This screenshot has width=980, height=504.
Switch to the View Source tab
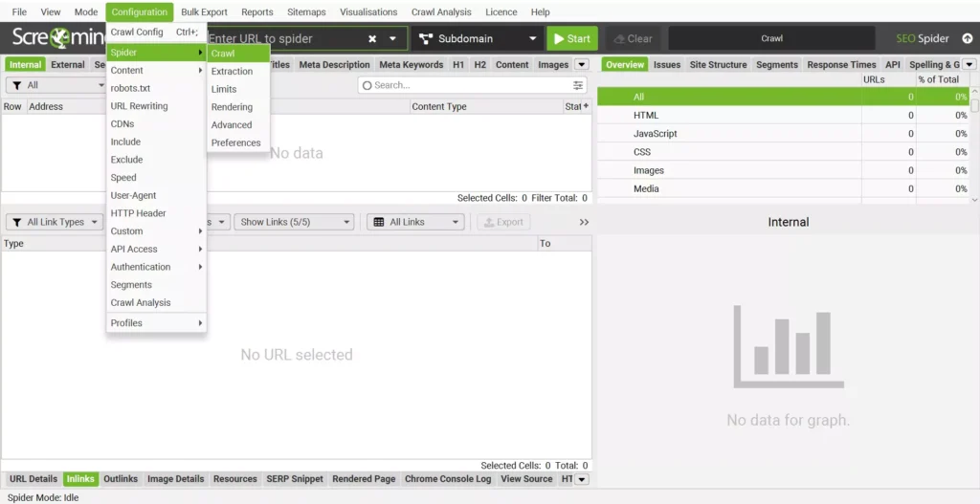tap(527, 479)
